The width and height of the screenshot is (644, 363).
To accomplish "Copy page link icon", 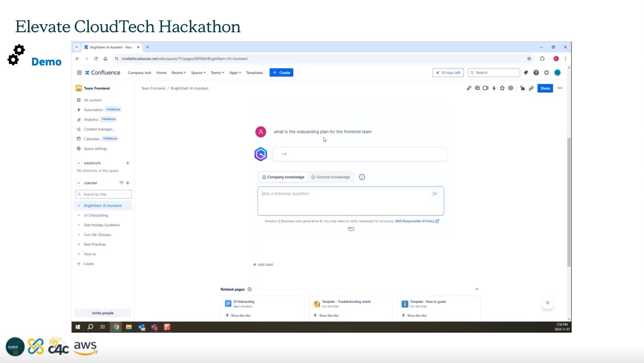I will tap(531, 88).
